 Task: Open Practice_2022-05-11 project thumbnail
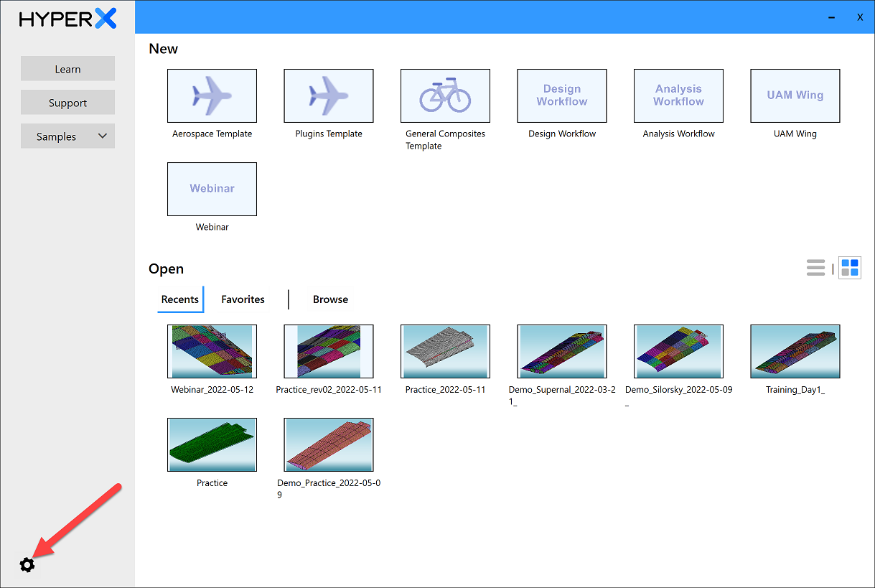point(445,351)
